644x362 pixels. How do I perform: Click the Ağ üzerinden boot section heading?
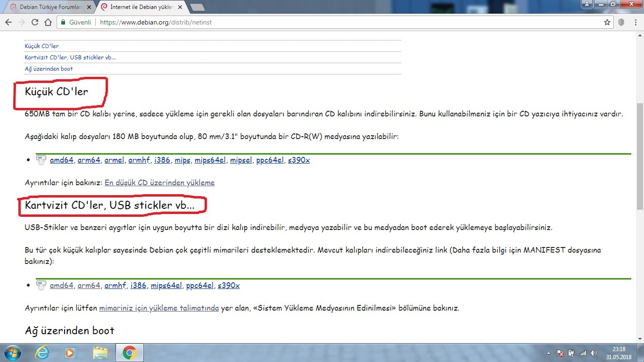click(69, 330)
